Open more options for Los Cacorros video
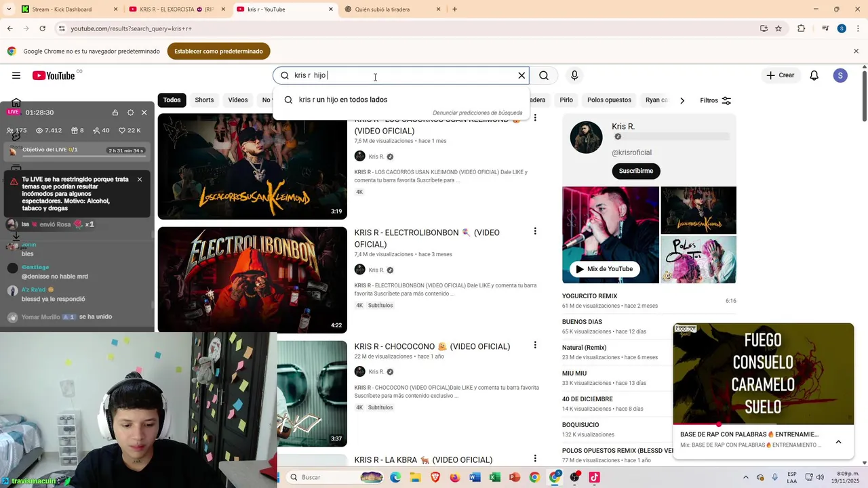Screen dimensions: 868x488 535,118
